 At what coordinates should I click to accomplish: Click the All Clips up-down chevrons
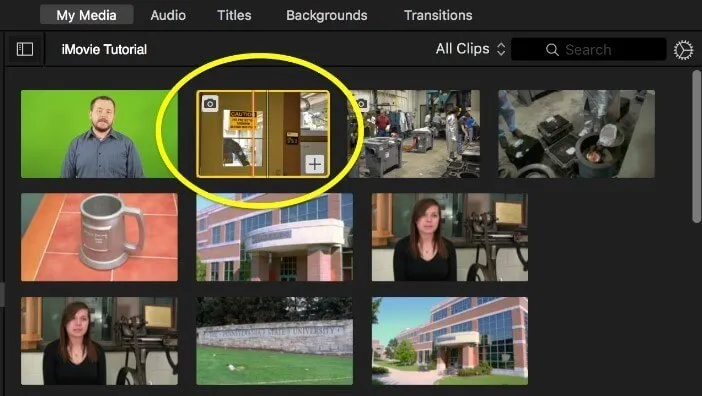coord(501,49)
